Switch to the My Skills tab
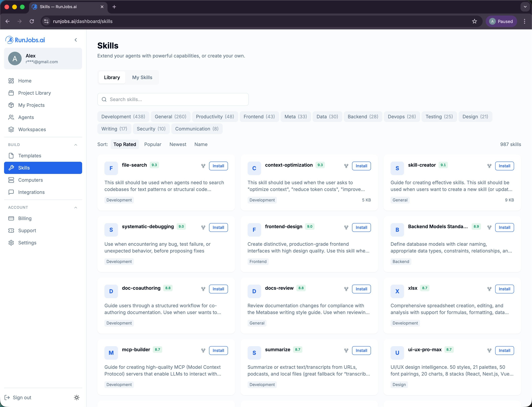 142,77
